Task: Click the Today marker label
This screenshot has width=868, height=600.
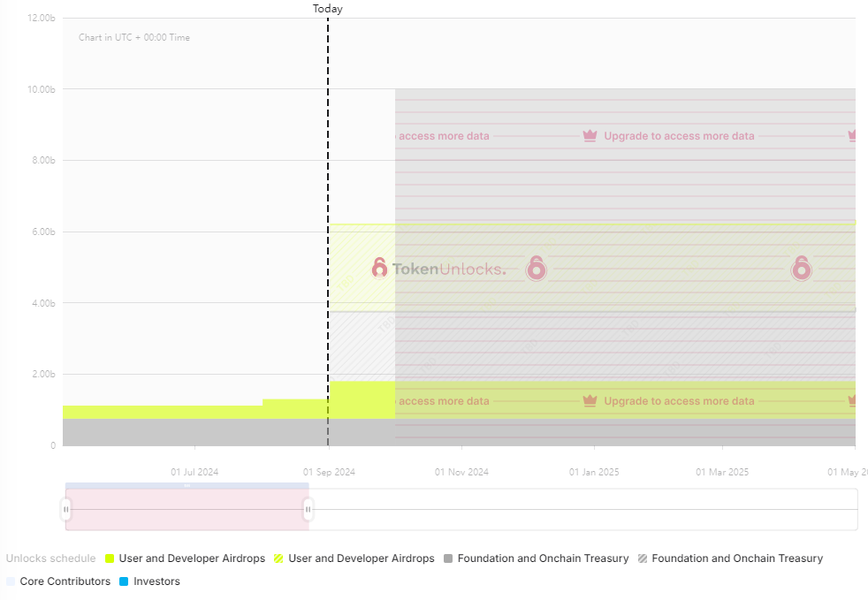Action: tap(328, 8)
